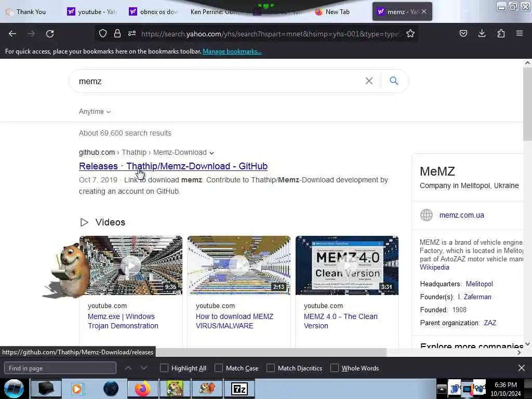Image resolution: width=532 pixels, height=399 pixels.
Task: Open Memz.exe Windows Trojan Demonstration video link
Action: [x=123, y=321]
